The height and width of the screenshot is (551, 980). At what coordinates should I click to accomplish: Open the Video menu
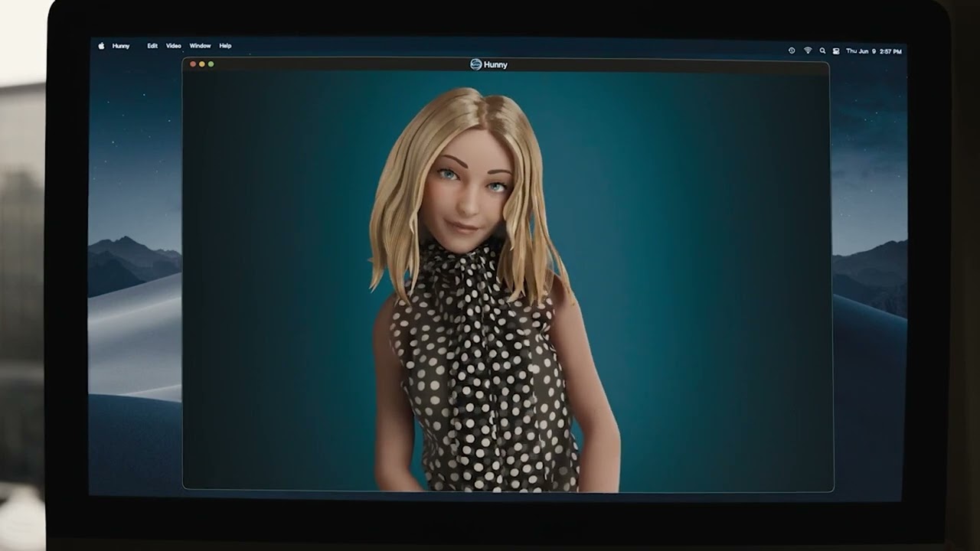174,46
